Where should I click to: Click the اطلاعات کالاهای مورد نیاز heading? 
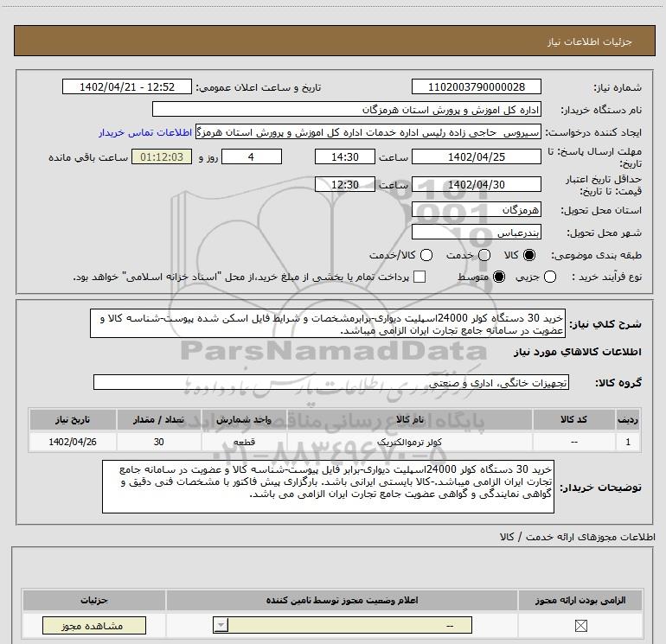577,352
